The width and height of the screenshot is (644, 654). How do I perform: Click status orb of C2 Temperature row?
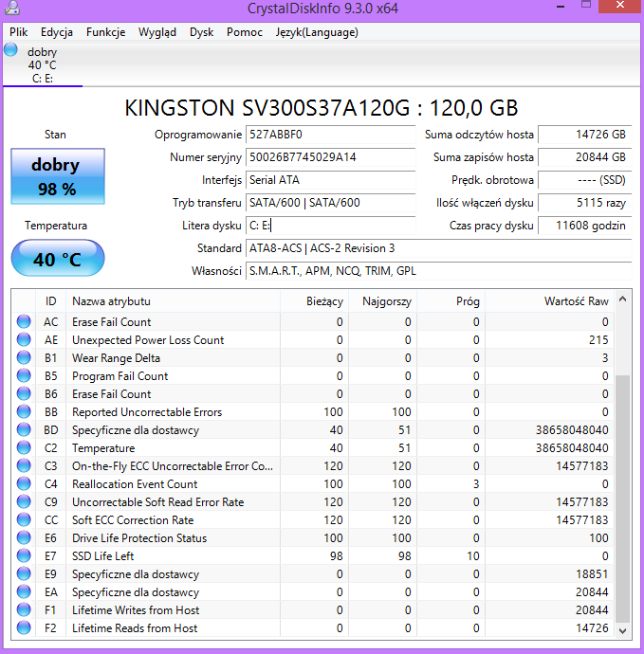point(24,447)
